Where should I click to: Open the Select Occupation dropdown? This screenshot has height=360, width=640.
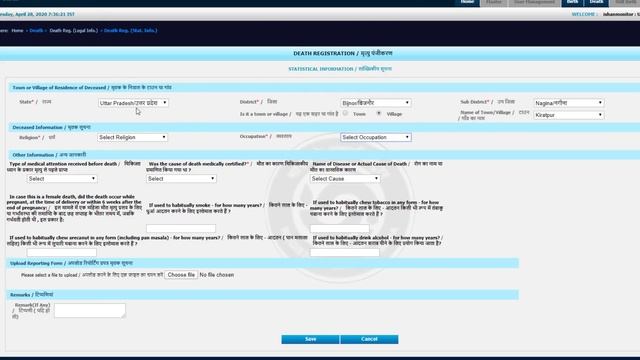376,138
